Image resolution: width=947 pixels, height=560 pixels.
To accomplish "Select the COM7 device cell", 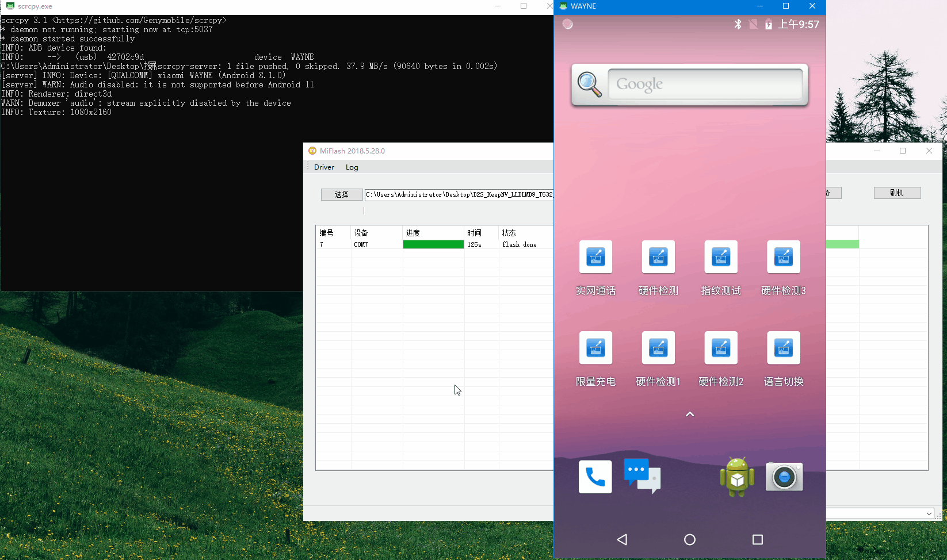I will click(x=377, y=244).
